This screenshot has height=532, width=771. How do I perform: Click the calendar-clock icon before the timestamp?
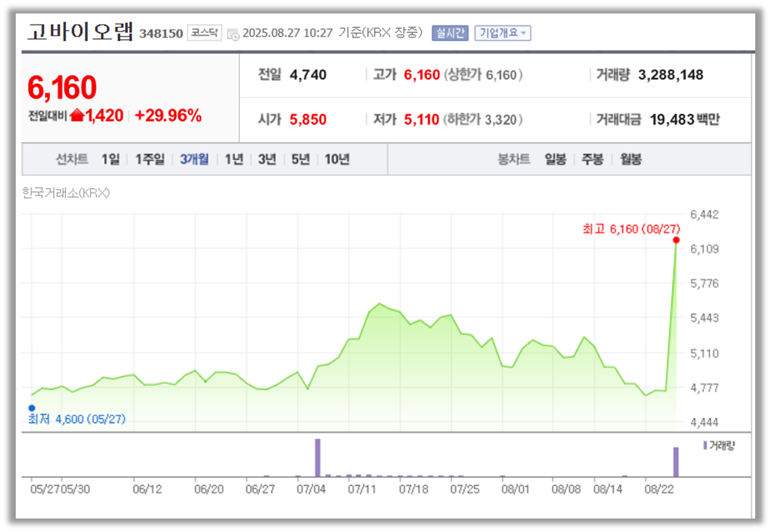233,34
